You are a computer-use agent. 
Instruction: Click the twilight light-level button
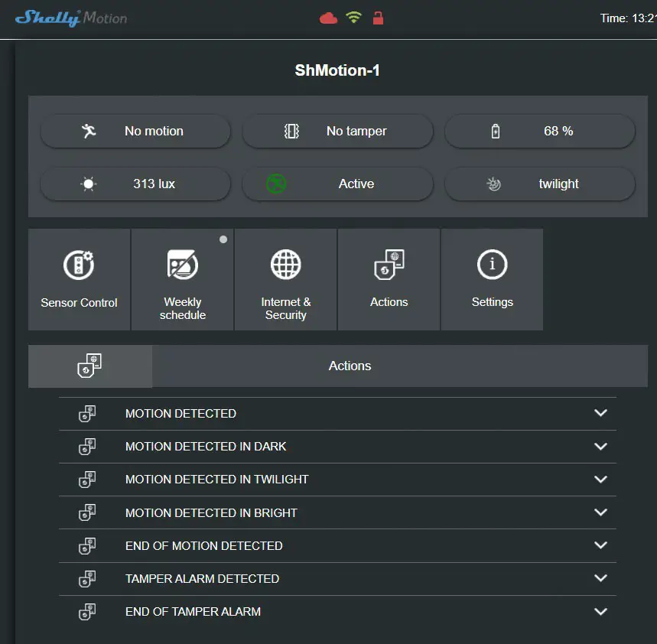(539, 184)
